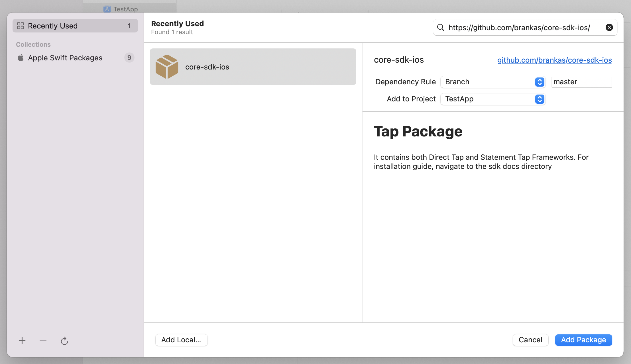Click the TestApp tab behind the dialog
631x364 pixels.
tap(125, 9)
